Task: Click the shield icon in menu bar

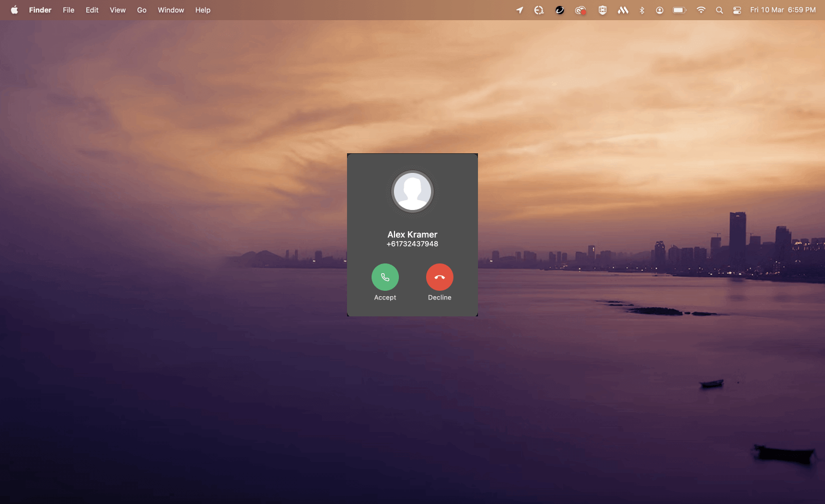Action: coord(602,10)
